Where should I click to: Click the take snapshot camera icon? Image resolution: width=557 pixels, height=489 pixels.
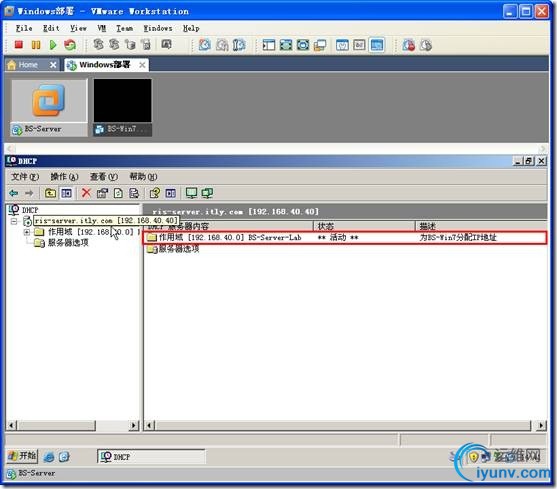[205, 45]
